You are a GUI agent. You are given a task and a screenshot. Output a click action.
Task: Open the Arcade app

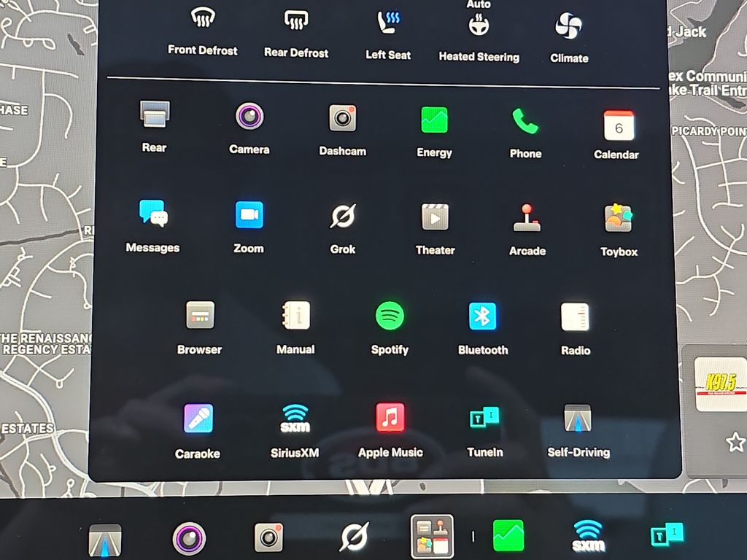click(x=527, y=230)
